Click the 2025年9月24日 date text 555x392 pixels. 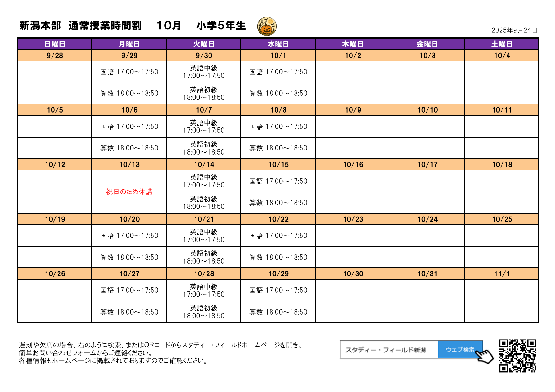click(x=514, y=30)
